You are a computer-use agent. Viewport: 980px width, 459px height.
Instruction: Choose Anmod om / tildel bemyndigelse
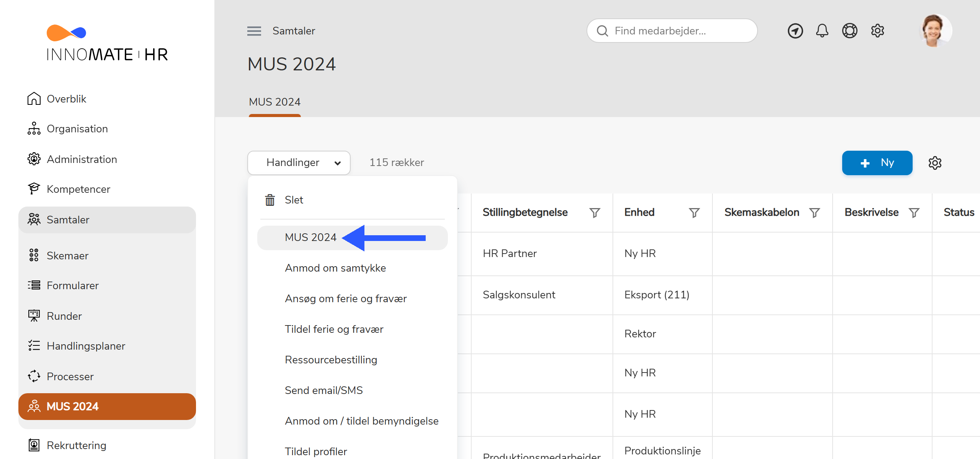(352, 421)
